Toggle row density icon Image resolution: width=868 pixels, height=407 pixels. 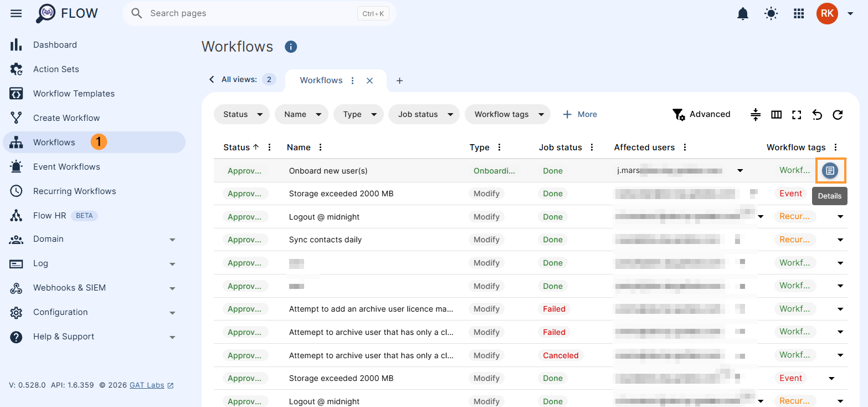(x=756, y=115)
